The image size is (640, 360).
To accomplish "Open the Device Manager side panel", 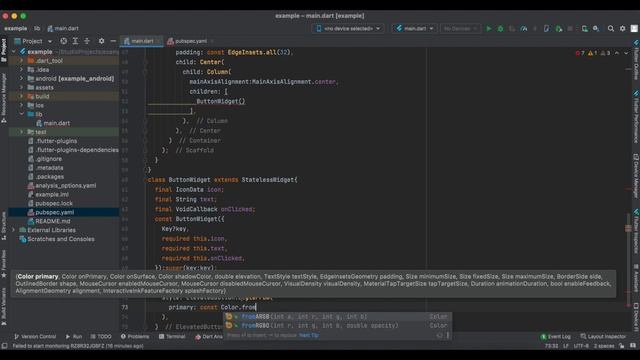I will [x=636, y=176].
